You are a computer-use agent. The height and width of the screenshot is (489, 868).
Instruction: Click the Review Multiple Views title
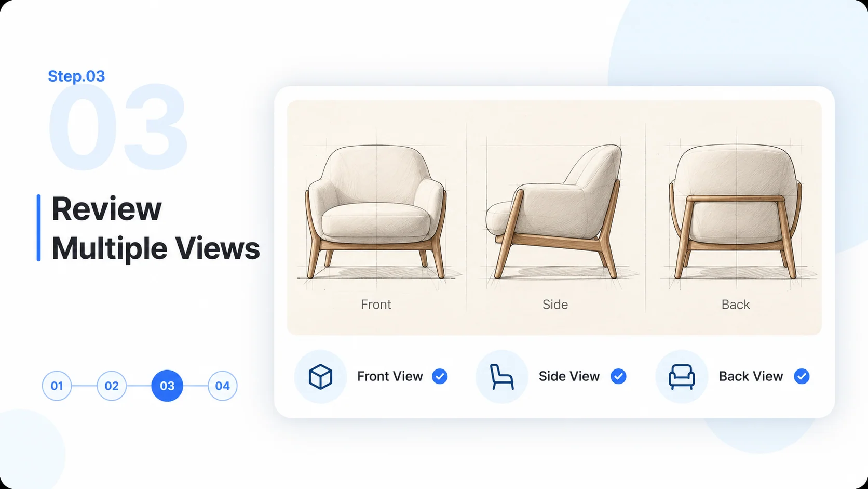[x=156, y=228]
